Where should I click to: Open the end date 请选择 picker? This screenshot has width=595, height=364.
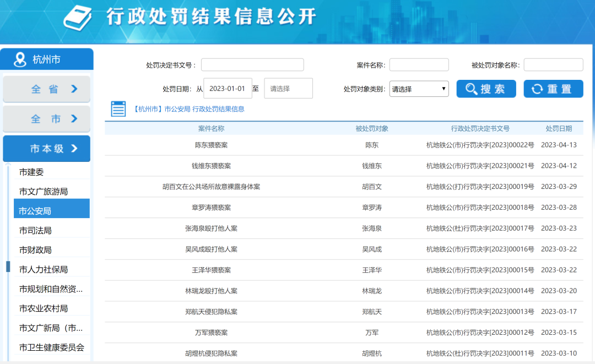(x=288, y=88)
